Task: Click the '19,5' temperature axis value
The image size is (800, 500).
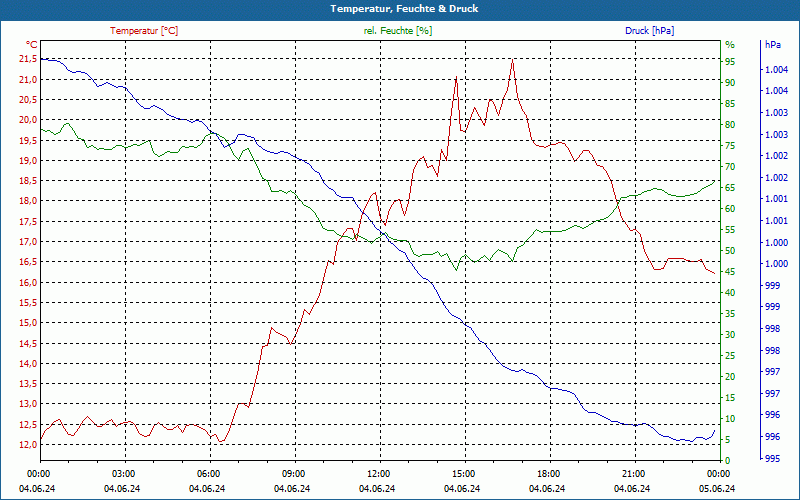Action: click(x=28, y=140)
